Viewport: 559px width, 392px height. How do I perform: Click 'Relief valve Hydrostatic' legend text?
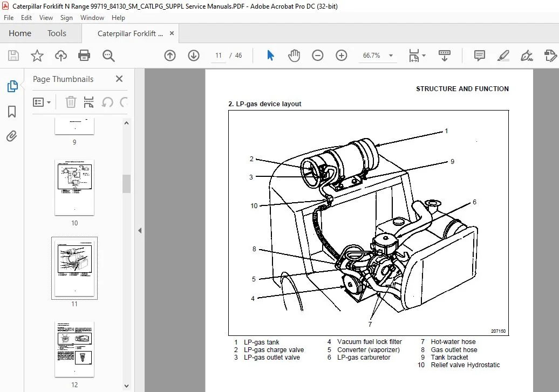[x=465, y=365]
